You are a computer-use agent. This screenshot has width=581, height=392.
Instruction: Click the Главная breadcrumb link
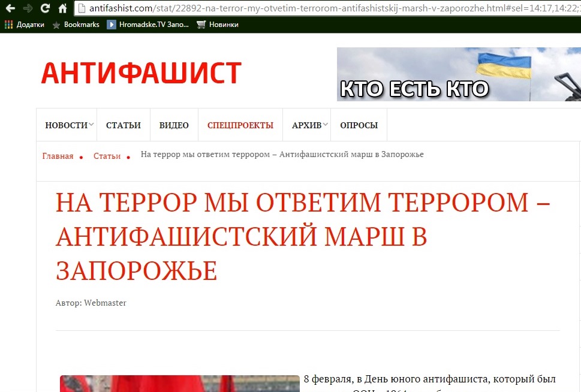coord(58,156)
